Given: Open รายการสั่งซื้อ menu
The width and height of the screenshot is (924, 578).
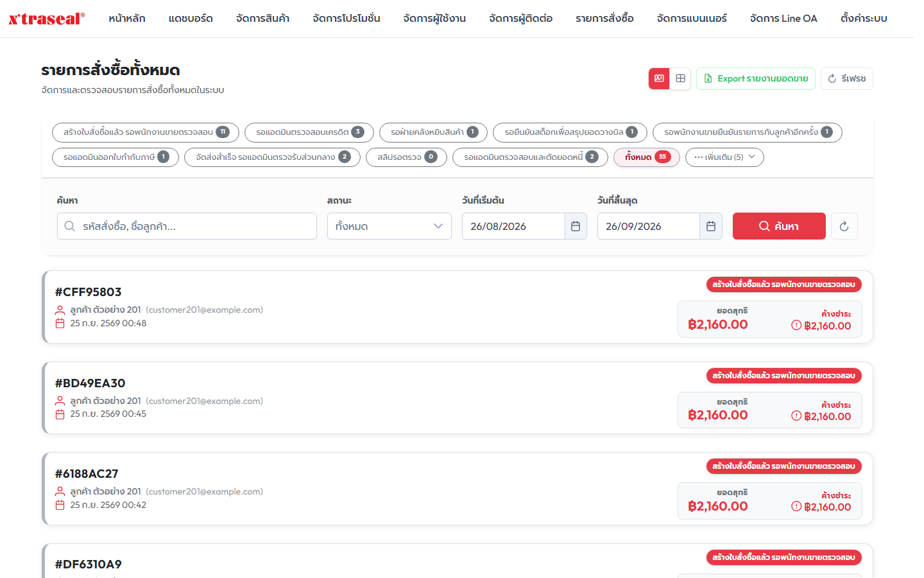Looking at the screenshot, I should pos(604,19).
